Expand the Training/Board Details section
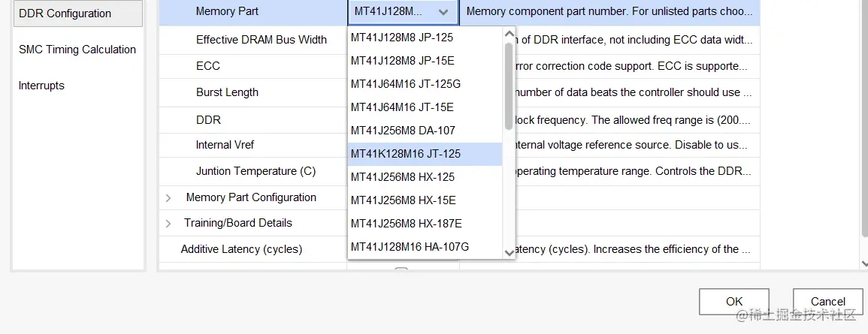Viewport: 868px width, 334px height. click(168, 224)
